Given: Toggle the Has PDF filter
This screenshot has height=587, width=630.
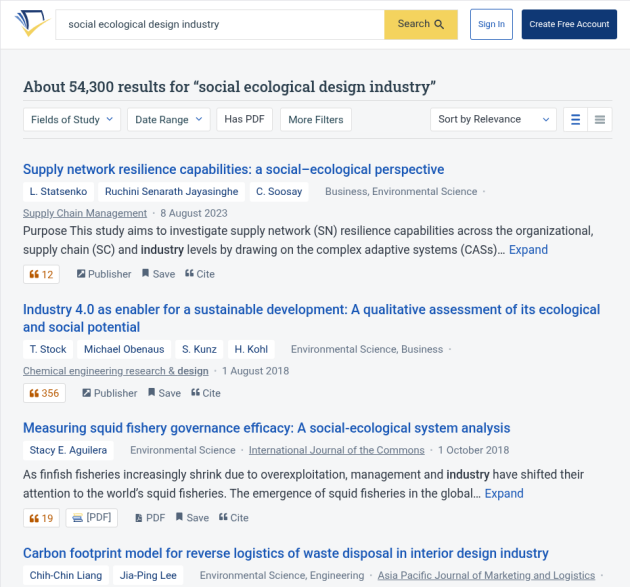Looking at the screenshot, I should point(244,119).
